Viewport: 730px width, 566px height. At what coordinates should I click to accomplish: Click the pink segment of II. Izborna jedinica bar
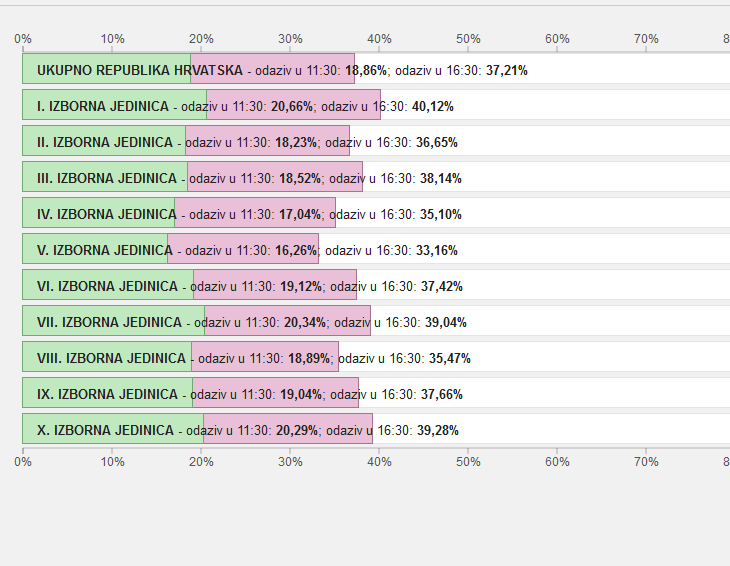click(267, 141)
